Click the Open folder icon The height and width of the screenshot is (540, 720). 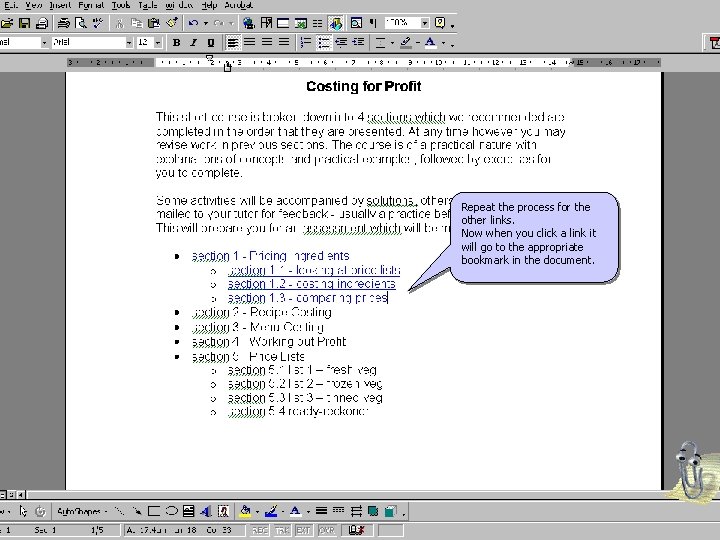pyautogui.click(x=6, y=23)
